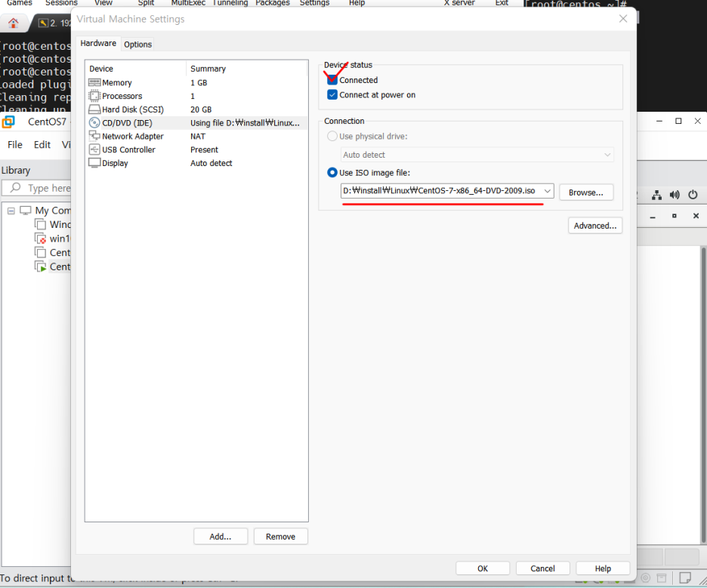Select the Memory device icon
Viewport: 707px width, 588px height.
point(94,82)
